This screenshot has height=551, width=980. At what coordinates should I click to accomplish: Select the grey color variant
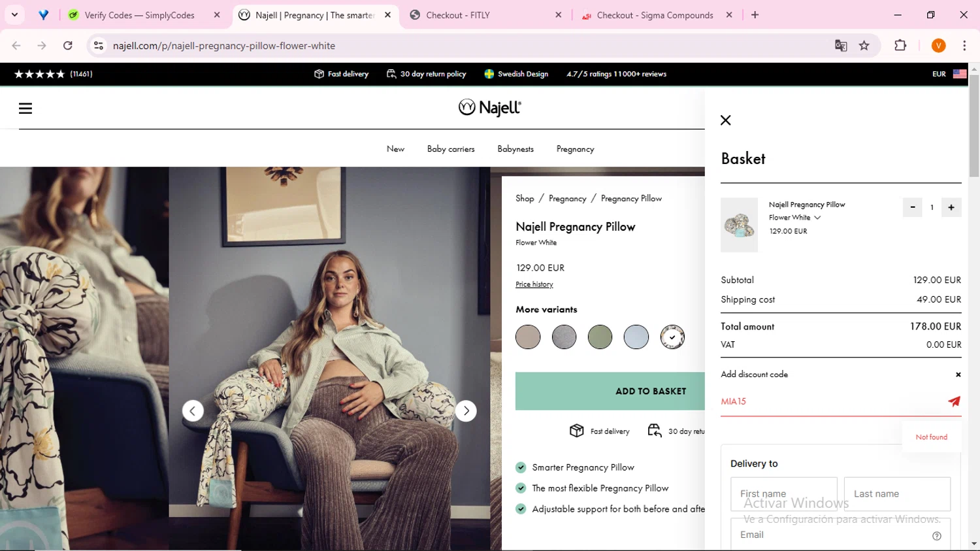(x=564, y=337)
